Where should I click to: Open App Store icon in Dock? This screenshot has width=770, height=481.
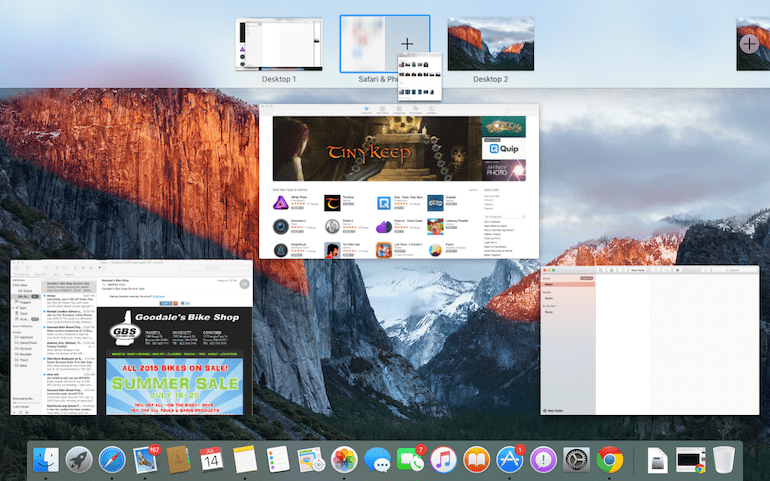pos(510,460)
